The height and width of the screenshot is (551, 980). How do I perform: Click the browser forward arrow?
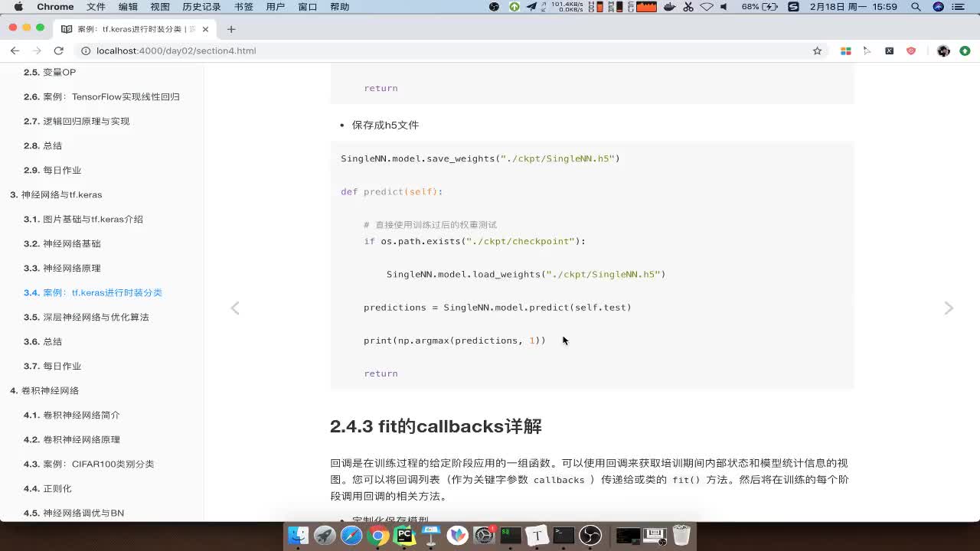click(37, 51)
